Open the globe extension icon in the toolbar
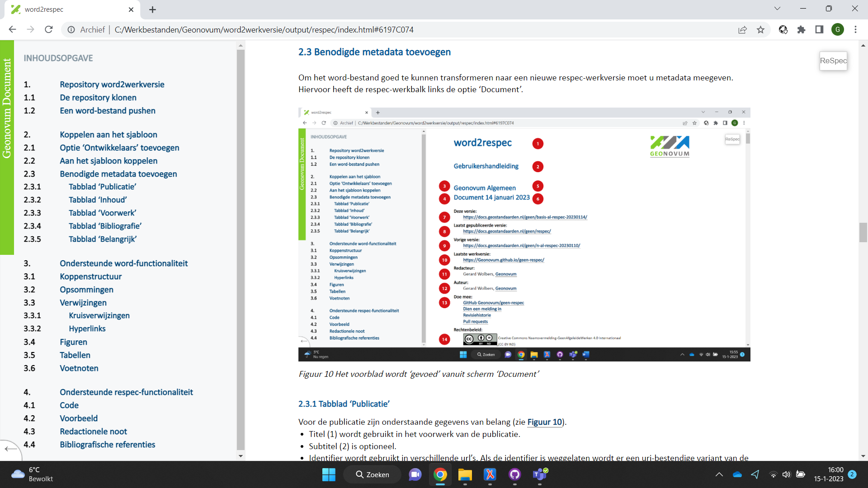The image size is (868, 488). click(x=783, y=30)
